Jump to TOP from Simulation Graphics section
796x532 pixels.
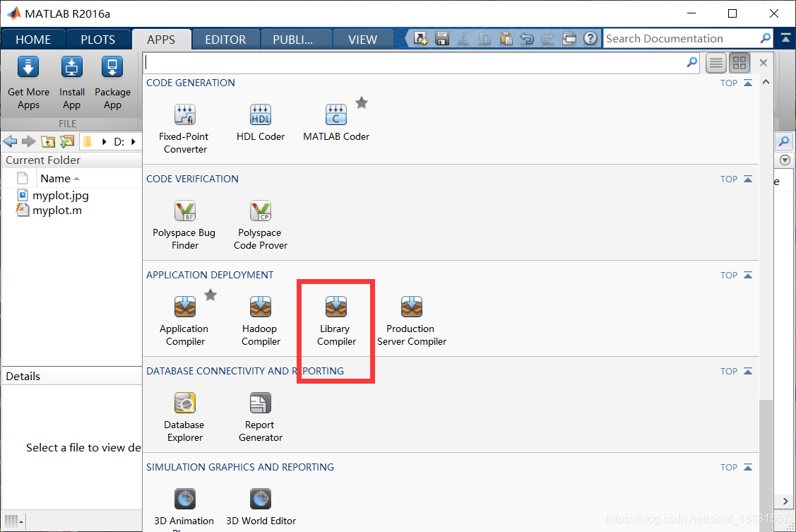[x=736, y=467]
